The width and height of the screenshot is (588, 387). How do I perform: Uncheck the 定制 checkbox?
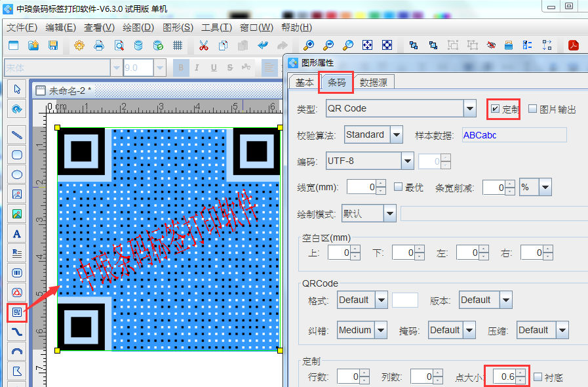click(x=495, y=109)
